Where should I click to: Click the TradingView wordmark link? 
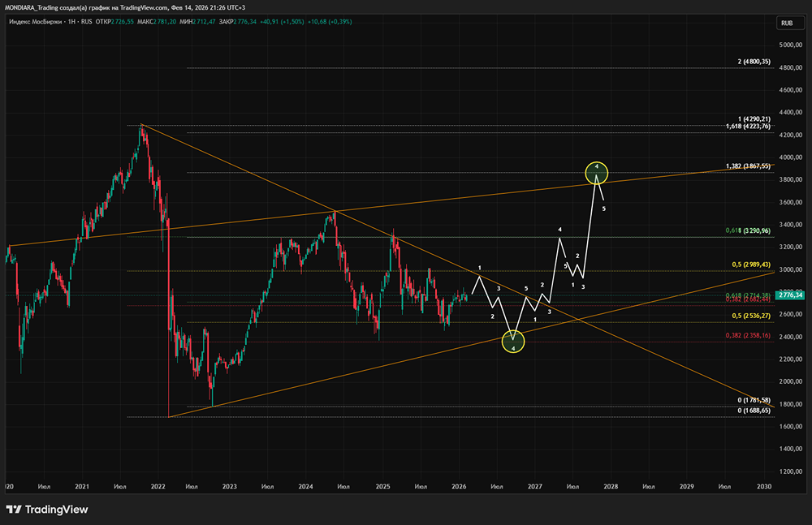[57, 510]
